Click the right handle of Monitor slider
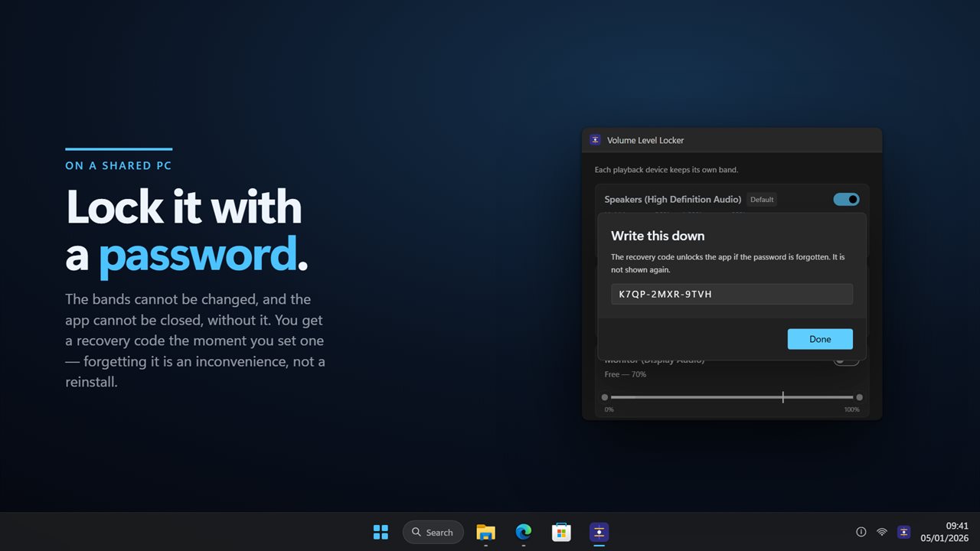Viewport: 980px width, 551px height. [x=860, y=397]
